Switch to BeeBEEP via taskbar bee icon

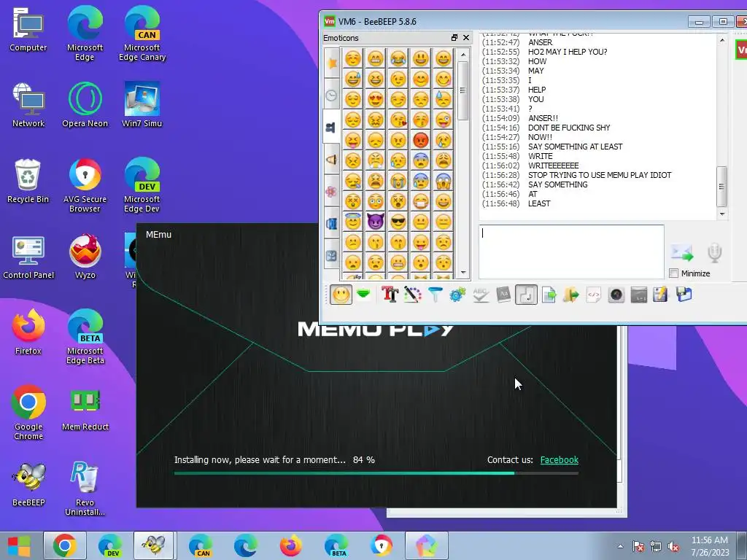pos(154,545)
